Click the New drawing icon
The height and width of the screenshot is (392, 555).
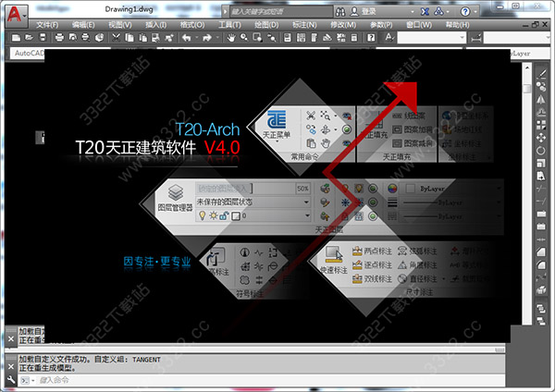tap(16, 38)
